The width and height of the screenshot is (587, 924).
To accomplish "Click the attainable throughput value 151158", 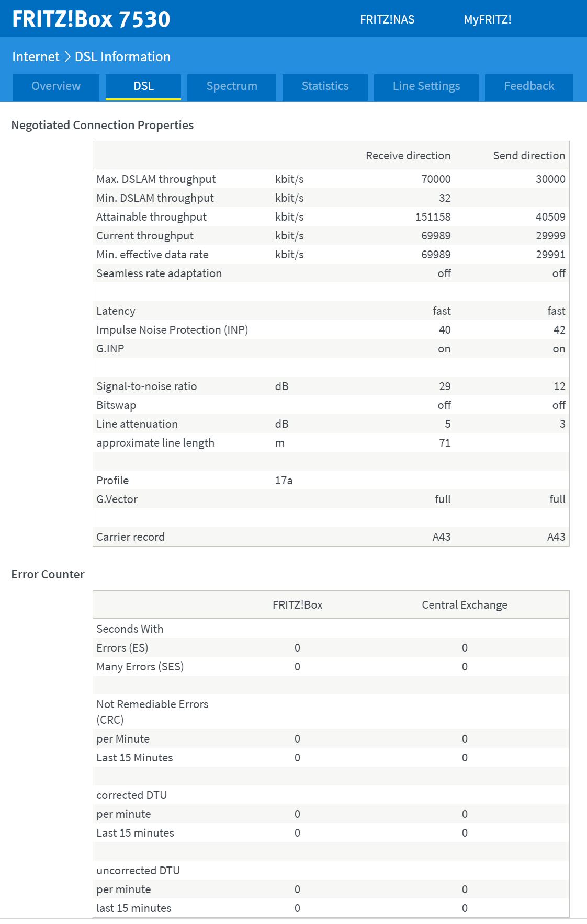I will (x=433, y=217).
